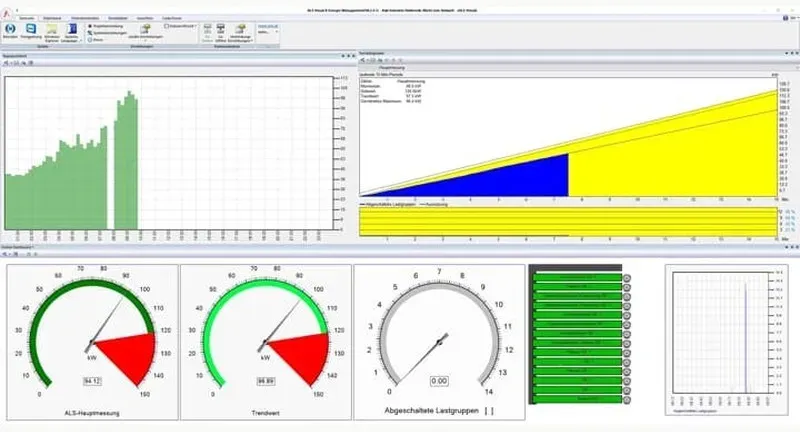The height and width of the screenshot is (432, 800).
Task: Select the second ribbon tab
Action: point(52,18)
